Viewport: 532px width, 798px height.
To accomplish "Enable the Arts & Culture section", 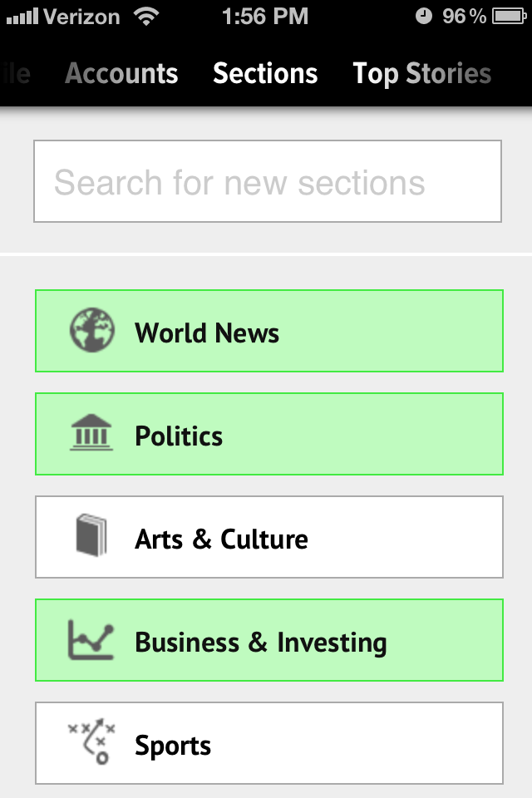I will (x=269, y=537).
